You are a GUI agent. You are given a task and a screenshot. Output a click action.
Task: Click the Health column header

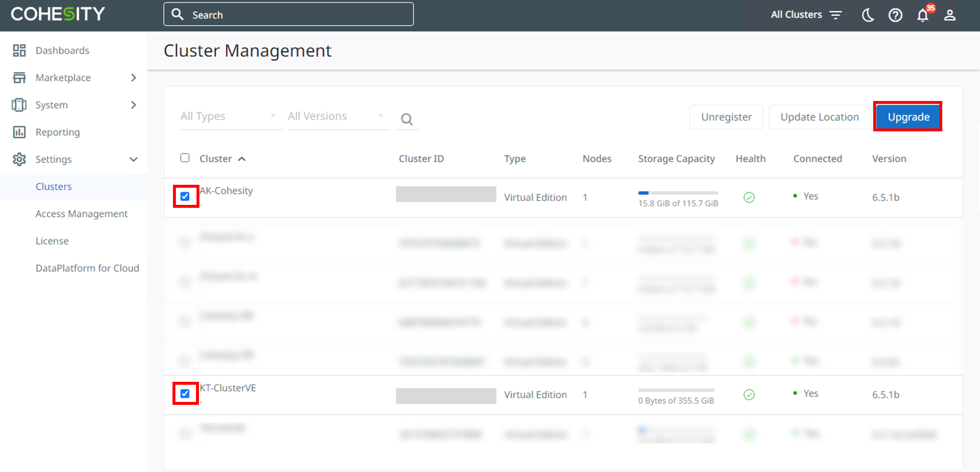750,159
